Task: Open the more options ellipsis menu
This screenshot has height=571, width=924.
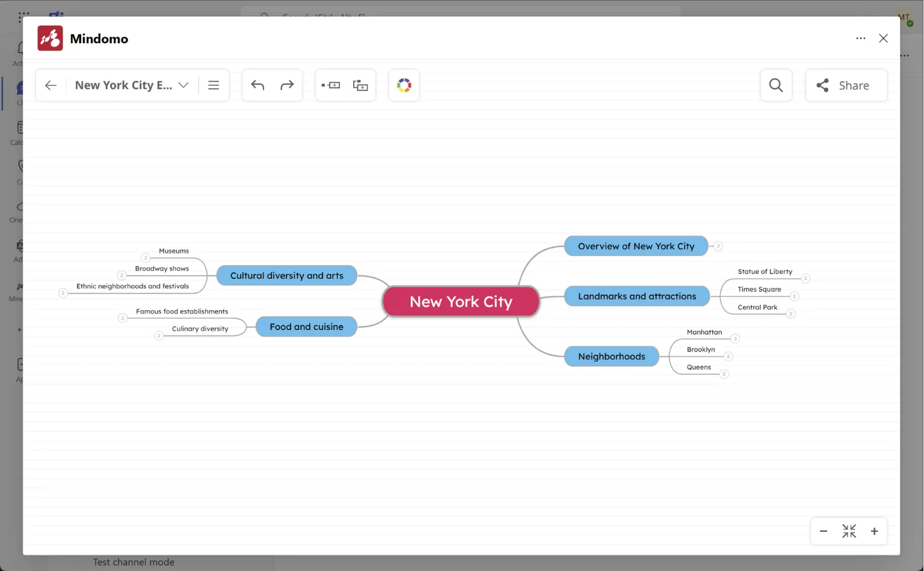Action: click(x=861, y=38)
